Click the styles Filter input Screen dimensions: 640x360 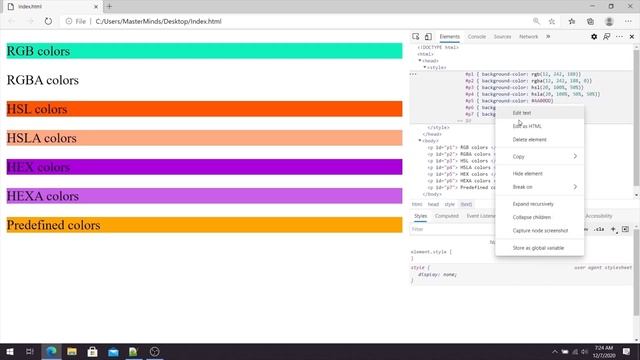coord(452,229)
